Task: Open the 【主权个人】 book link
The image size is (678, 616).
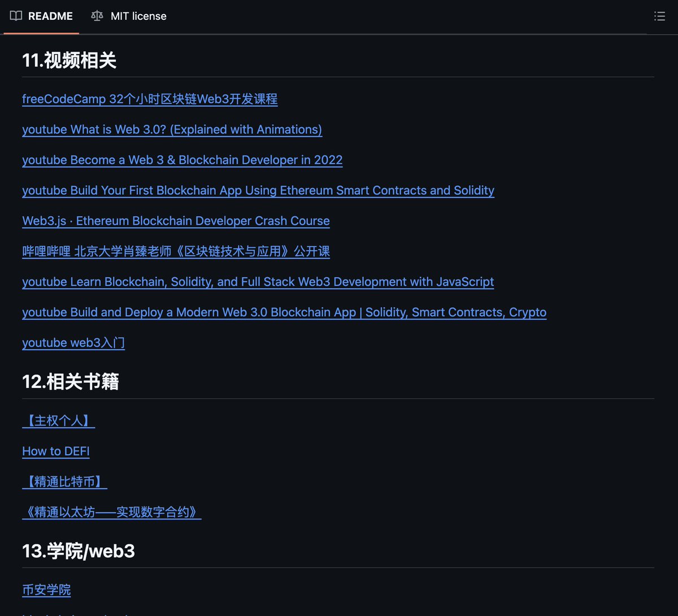Action: [58, 421]
